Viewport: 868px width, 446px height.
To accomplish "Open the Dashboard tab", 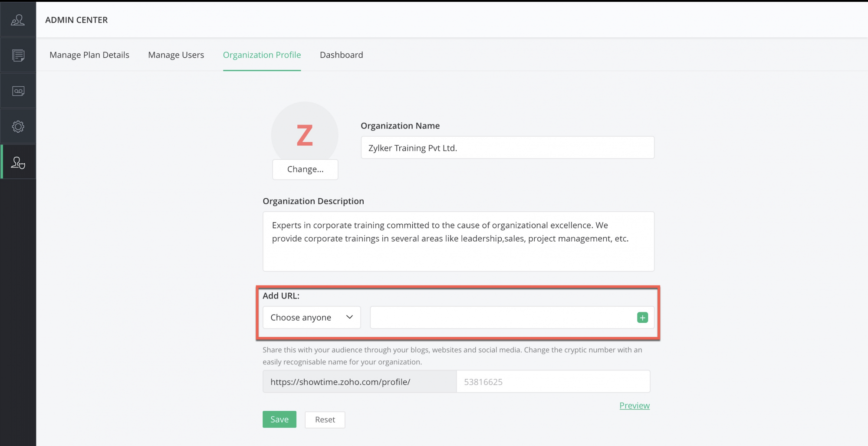I will click(x=341, y=55).
